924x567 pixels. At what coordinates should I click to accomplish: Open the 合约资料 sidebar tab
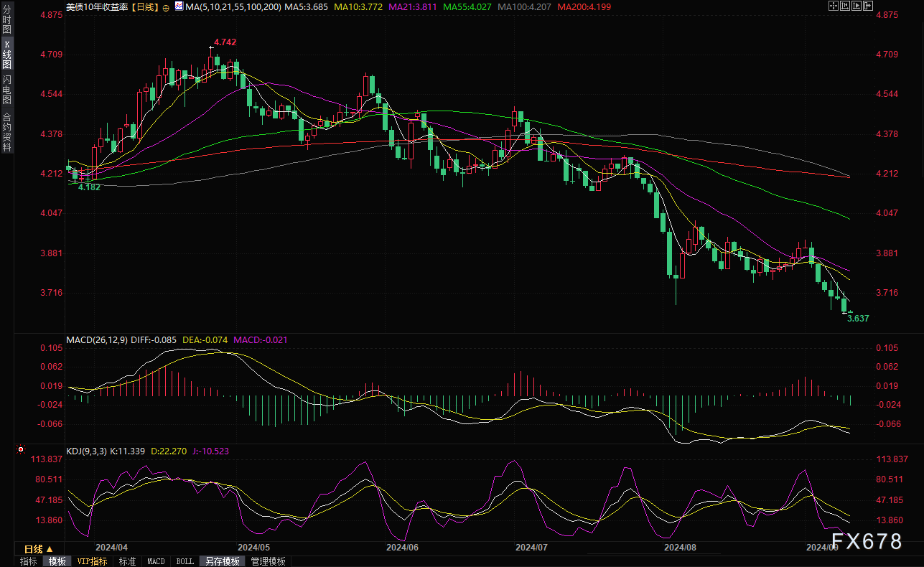[x=6, y=131]
